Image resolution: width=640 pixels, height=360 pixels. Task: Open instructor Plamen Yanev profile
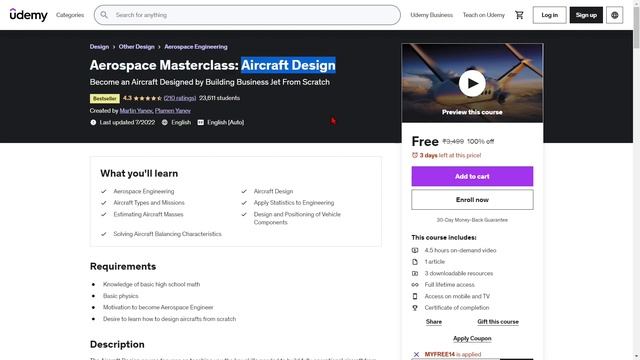pyautogui.click(x=173, y=111)
